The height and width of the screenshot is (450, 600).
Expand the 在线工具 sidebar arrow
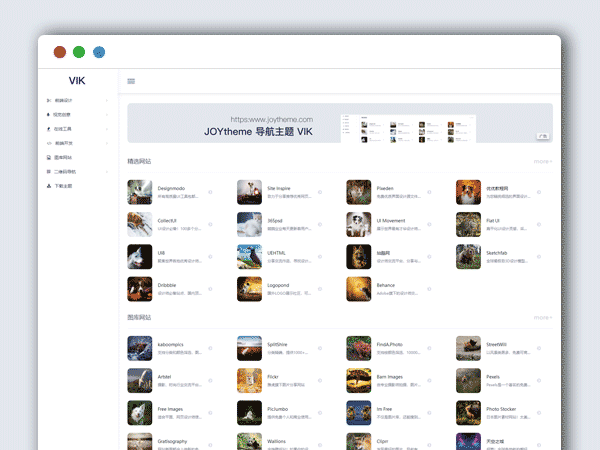coord(107,129)
